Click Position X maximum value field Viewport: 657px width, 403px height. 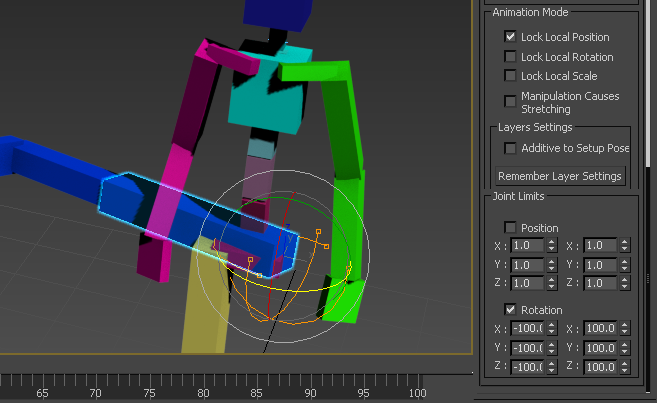[x=600, y=245]
